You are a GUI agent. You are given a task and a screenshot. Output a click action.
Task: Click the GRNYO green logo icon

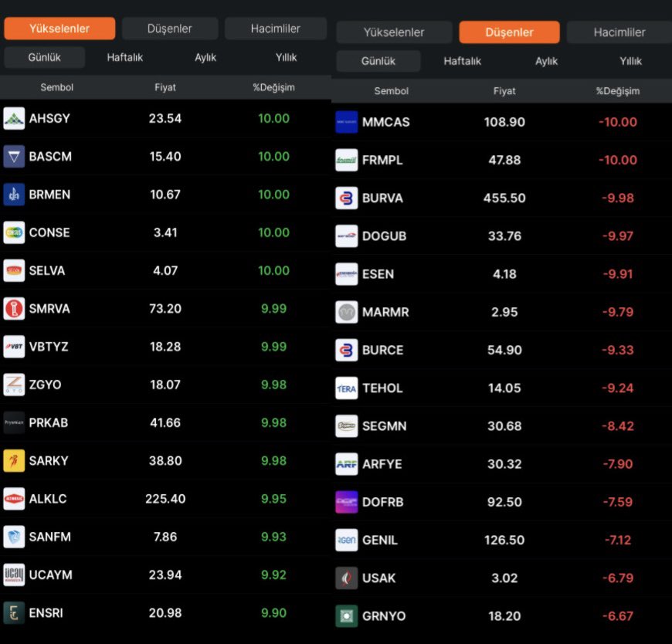pos(346,616)
